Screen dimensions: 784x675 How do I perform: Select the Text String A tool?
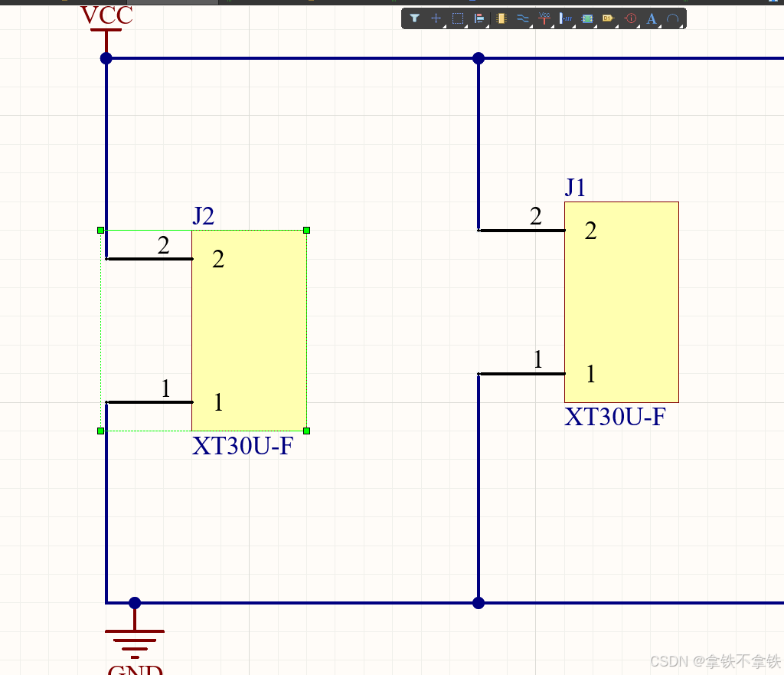coord(651,18)
